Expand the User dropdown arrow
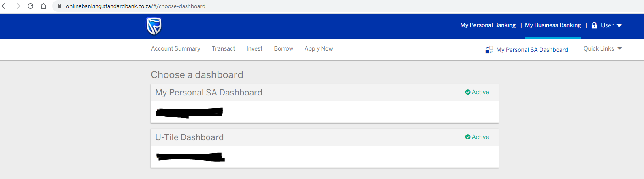Image resolution: width=644 pixels, height=179 pixels. point(619,25)
